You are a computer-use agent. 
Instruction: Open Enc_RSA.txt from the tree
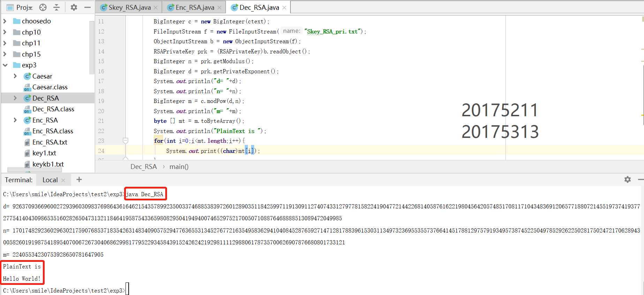click(x=50, y=142)
